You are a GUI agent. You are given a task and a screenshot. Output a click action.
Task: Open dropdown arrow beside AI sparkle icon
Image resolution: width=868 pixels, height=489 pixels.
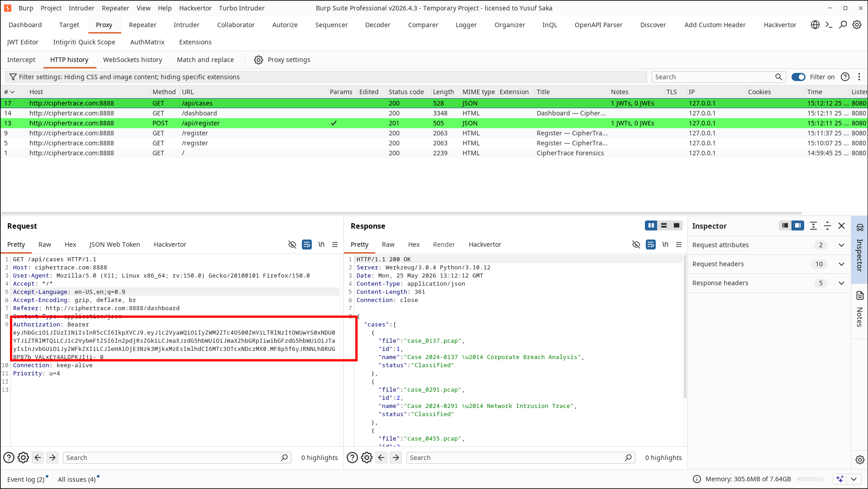pyautogui.click(x=854, y=479)
